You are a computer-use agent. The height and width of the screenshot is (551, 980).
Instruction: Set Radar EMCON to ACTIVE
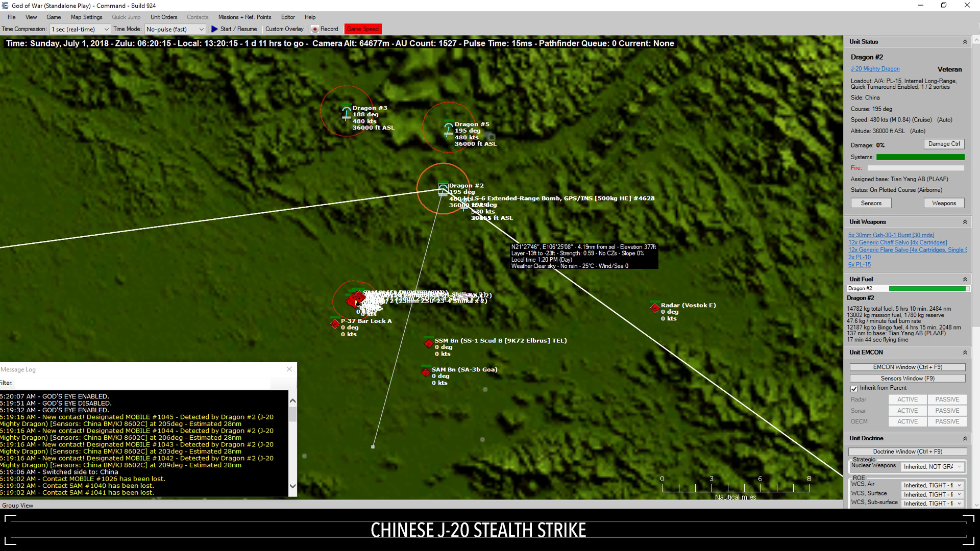907,399
